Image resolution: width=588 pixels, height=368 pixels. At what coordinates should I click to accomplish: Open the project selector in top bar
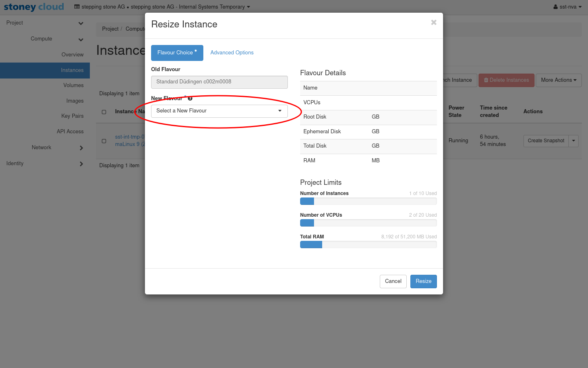[x=162, y=7]
